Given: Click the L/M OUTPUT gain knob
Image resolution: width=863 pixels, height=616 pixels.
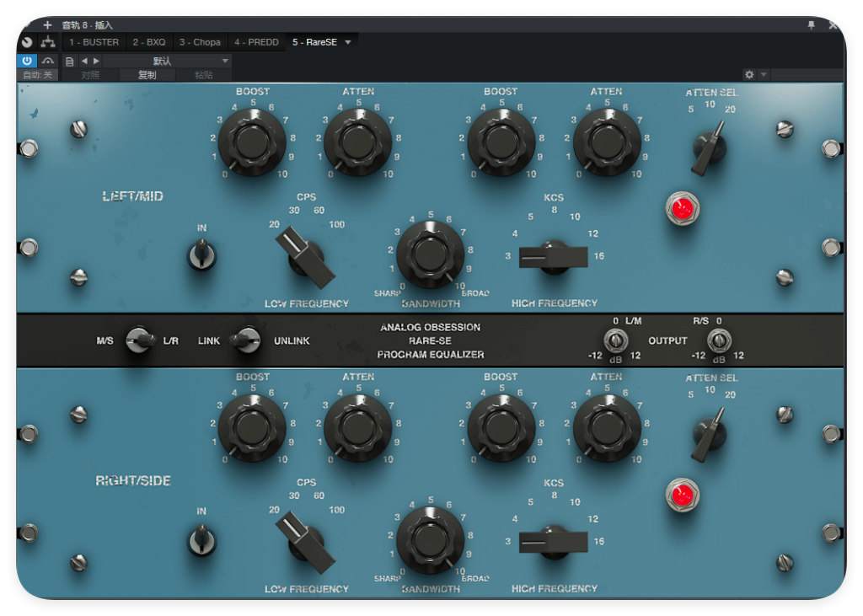Looking at the screenshot, I should click(616, 340).
